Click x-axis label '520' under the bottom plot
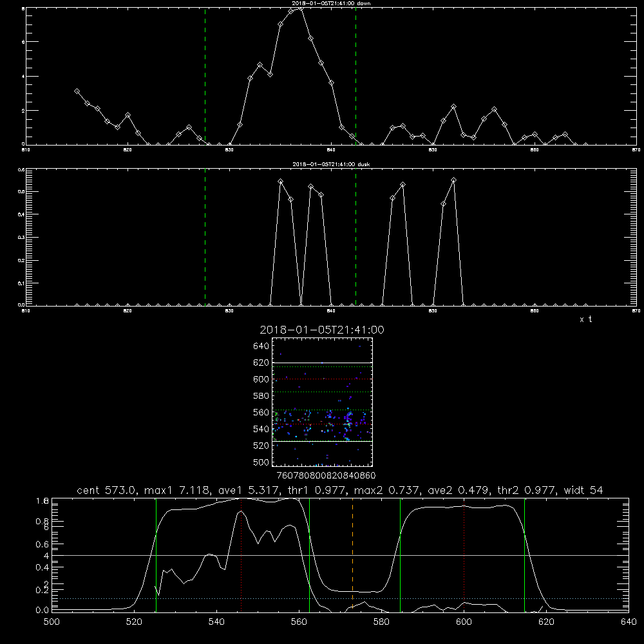644x644 pixels. coord(134,622)
